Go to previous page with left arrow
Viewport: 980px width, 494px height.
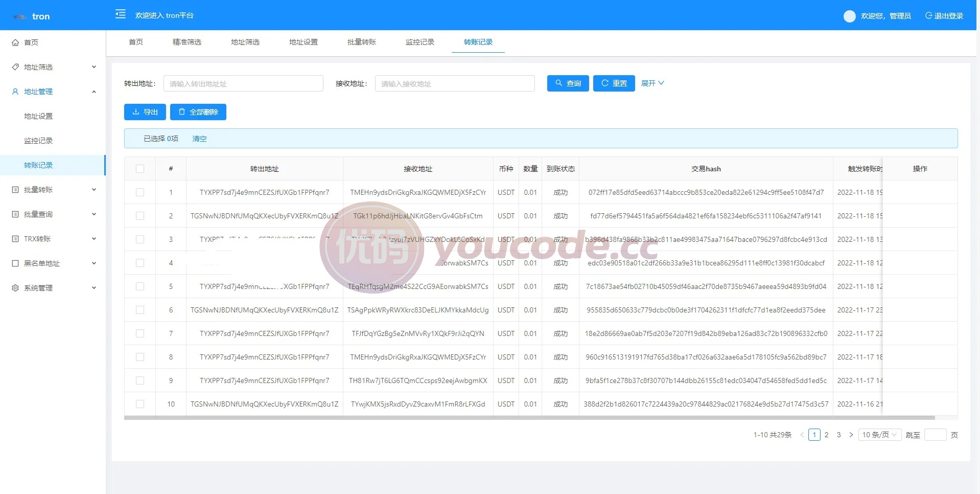point(802,435)
